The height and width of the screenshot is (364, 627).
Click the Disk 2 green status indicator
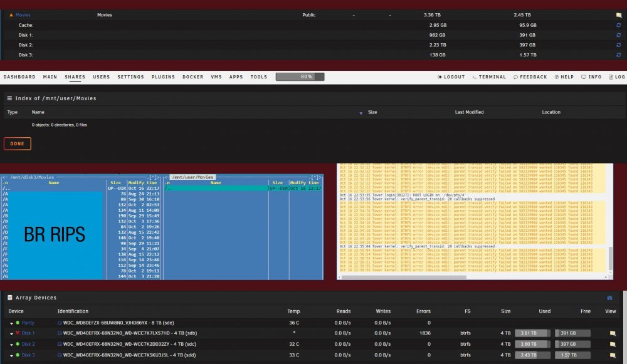tap(18, 344)
